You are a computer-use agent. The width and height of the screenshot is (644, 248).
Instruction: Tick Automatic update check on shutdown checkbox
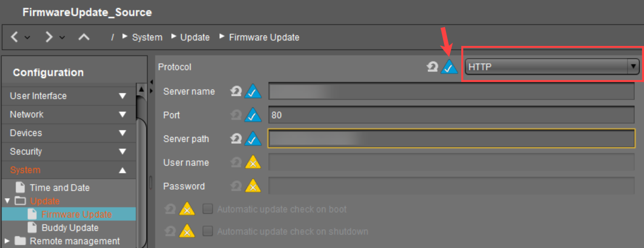[208, 231]
